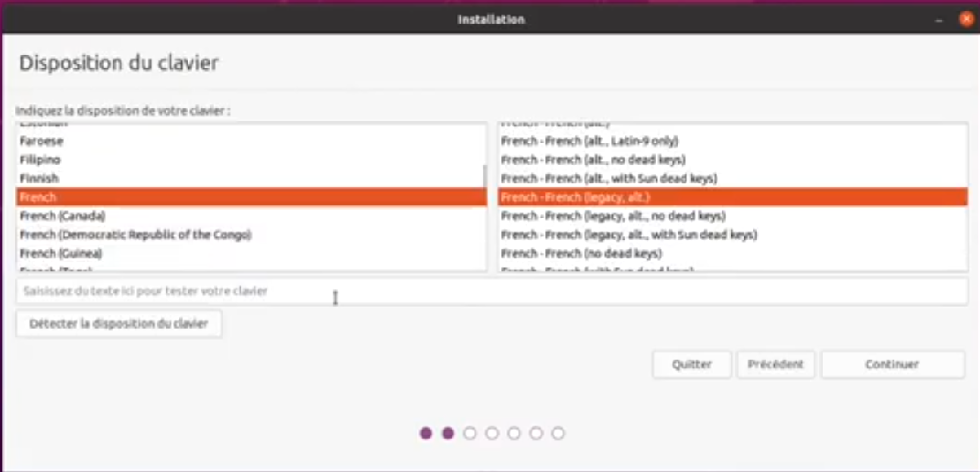
Task: Go back with the Précédent button
Action: point(775,364)
